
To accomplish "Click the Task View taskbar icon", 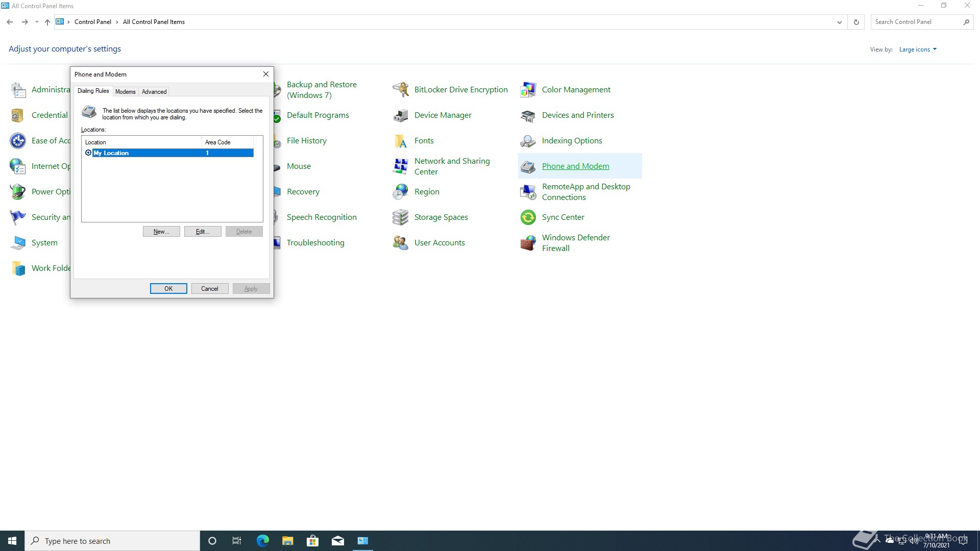I will 237,541.
